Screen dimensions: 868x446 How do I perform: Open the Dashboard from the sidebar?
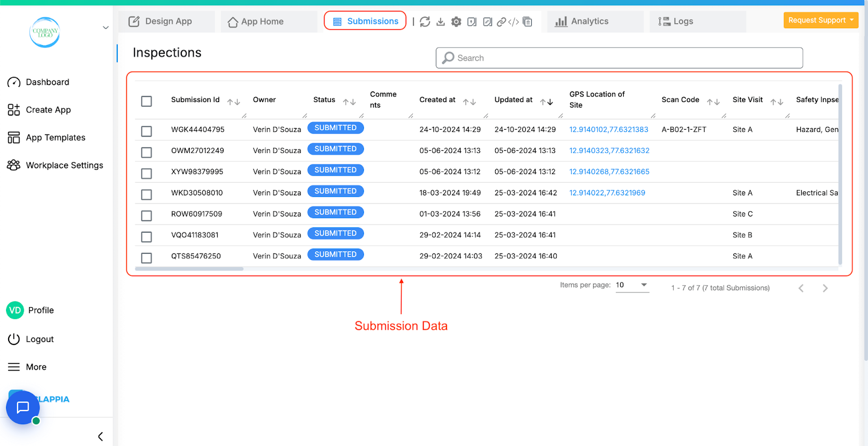[x=38, y=82]
